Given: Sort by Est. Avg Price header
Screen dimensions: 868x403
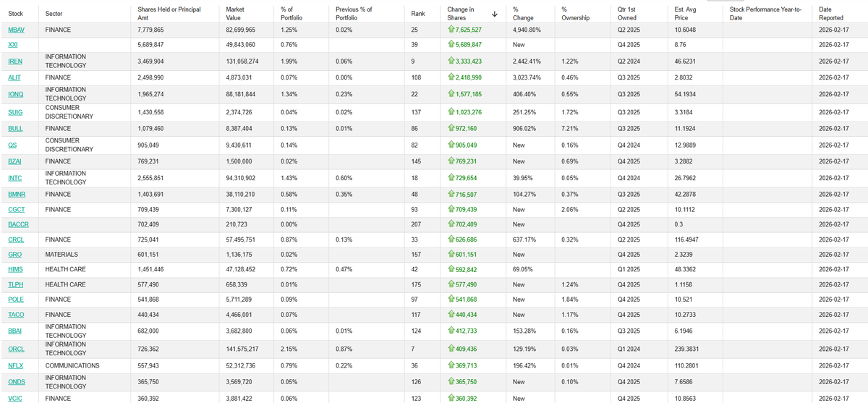Looking at the screenshot, I should [686, 14].
